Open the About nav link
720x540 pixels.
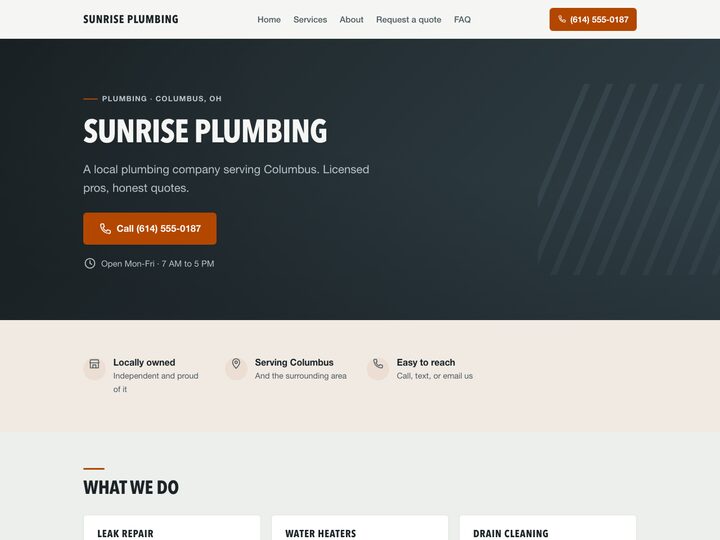click(351, 20)
